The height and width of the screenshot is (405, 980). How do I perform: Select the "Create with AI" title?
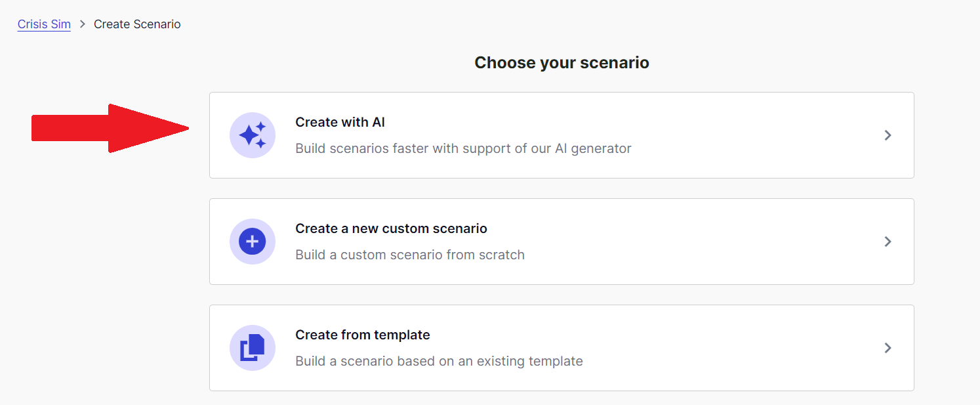pyautogui.click(x=340, y=122)
